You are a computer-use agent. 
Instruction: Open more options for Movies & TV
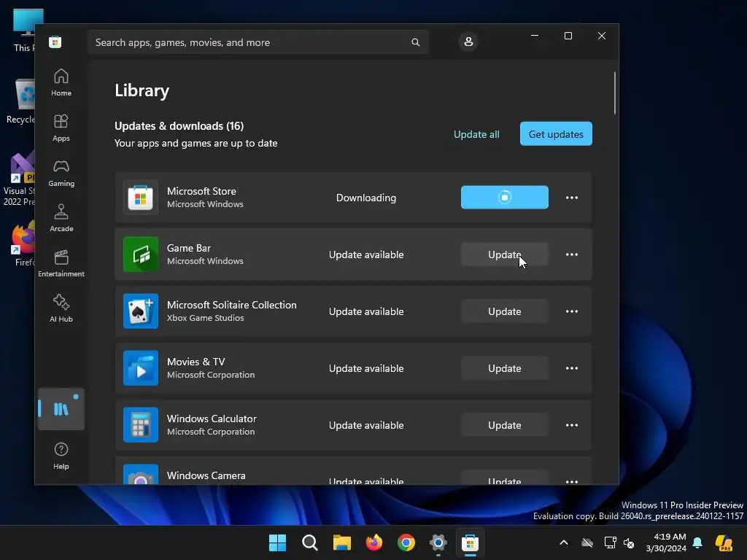point(572,368)
